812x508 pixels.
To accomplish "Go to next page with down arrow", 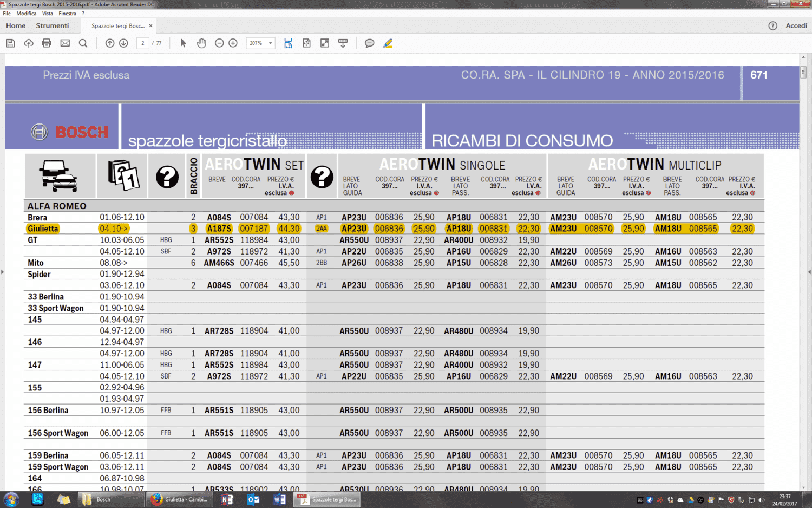I will pos(123,43).
